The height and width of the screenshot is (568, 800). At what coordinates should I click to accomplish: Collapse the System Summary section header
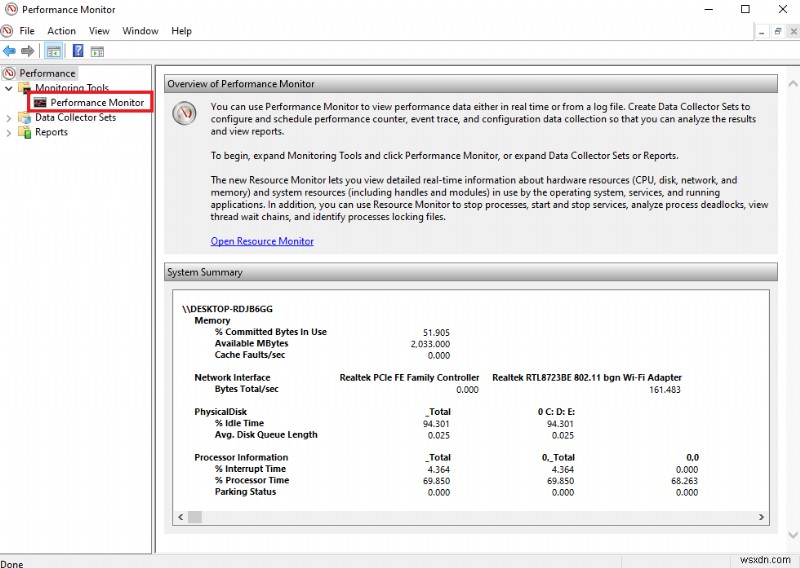point(469,272)
